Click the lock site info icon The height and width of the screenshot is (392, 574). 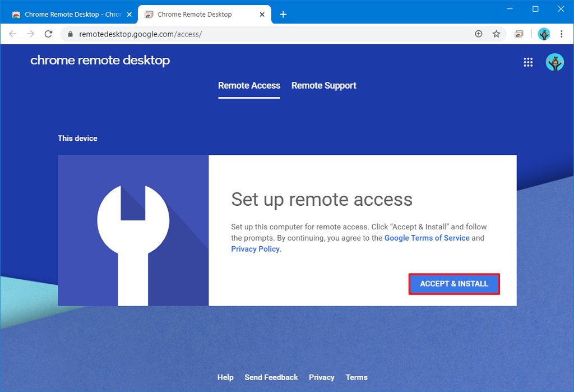click(70, 34)
